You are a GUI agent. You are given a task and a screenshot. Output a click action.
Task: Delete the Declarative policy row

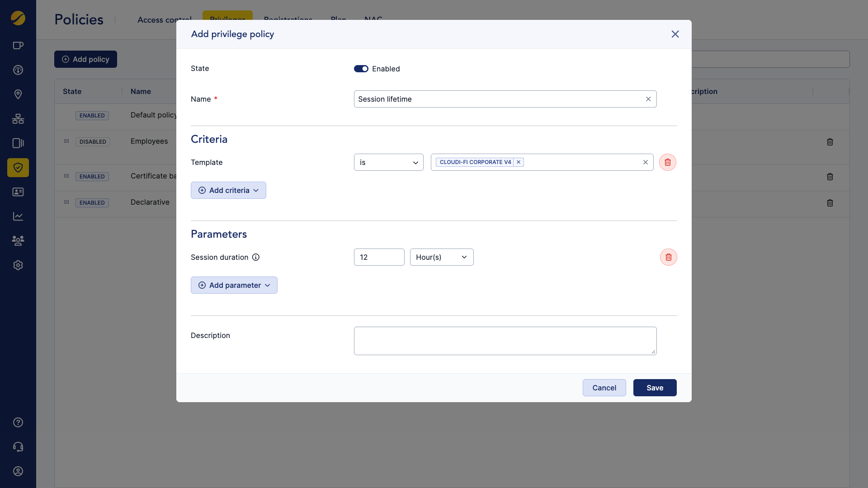click(x=830, y=203)
